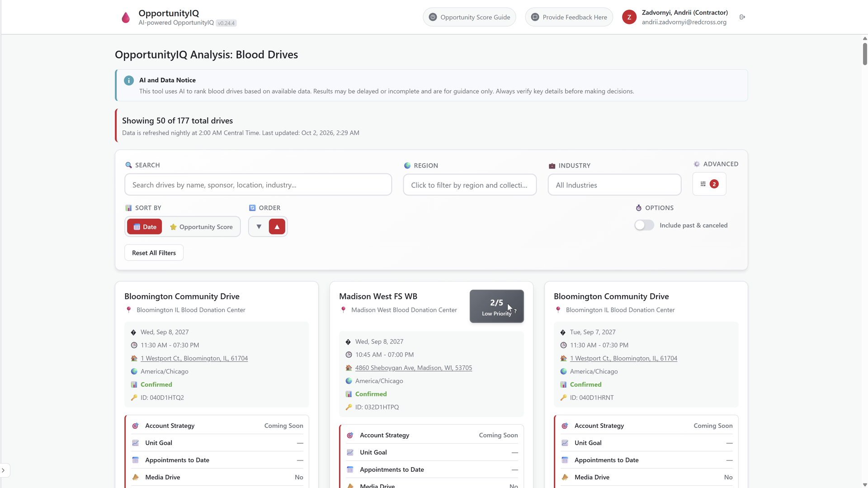
Task: Click the OpportunityIQ blood drop logo
Action: coord(126,18)
